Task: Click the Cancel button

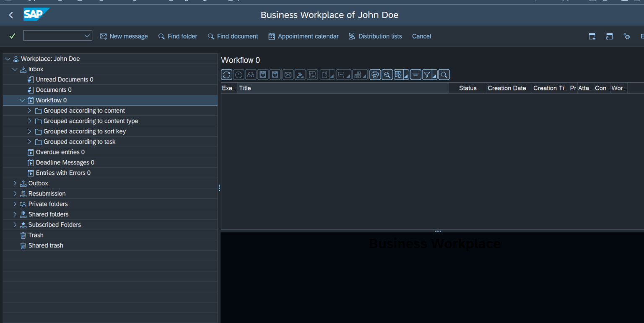Action: click(422, 36)
